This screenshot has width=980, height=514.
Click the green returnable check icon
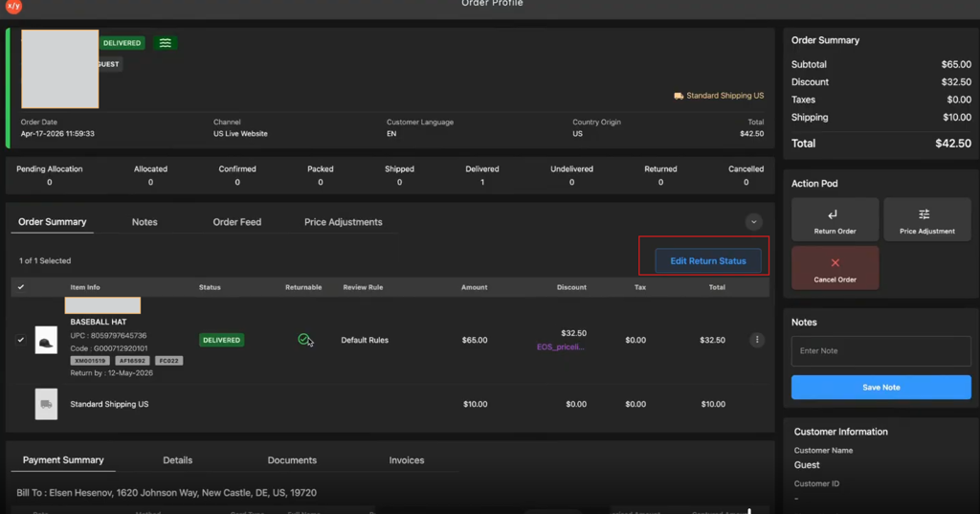[x=303, y=340]
